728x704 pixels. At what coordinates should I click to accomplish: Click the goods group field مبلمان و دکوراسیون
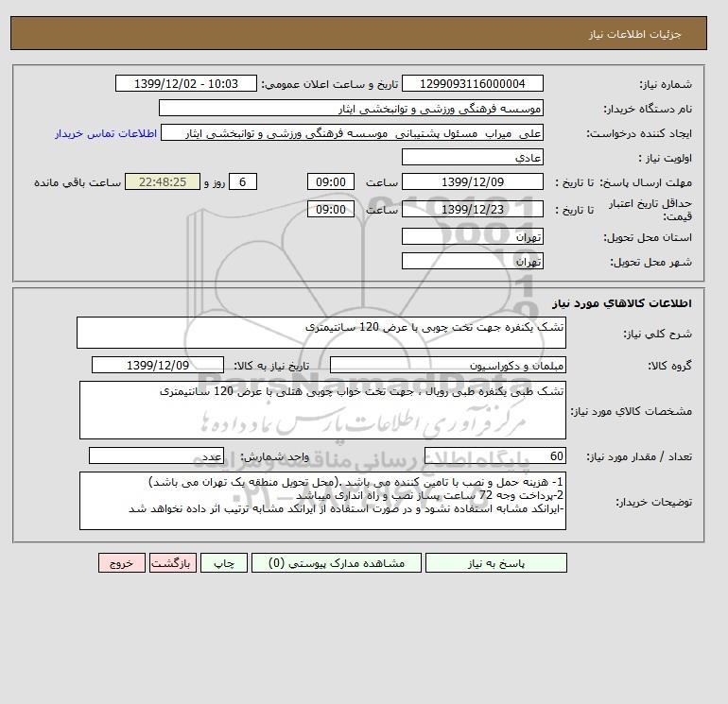tap(447, 365)
